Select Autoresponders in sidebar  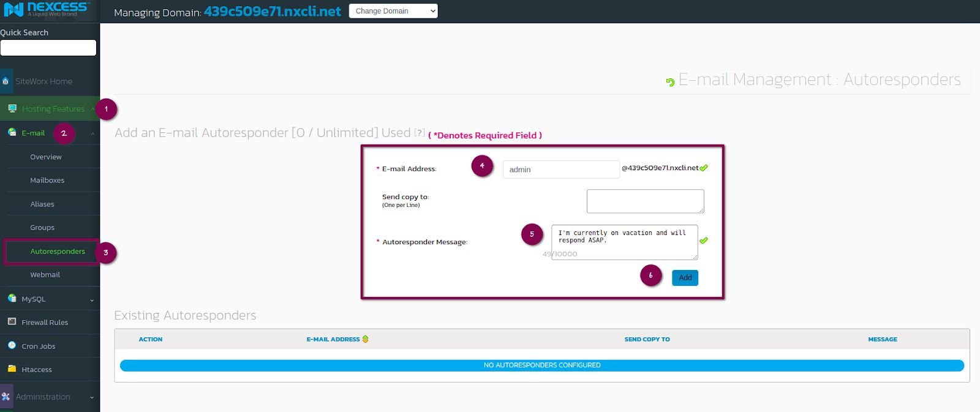(x=58, y=252)
